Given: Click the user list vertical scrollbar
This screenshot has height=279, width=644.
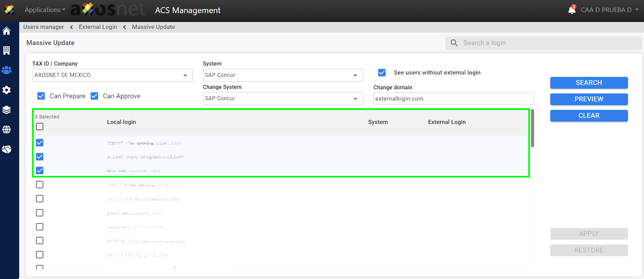Looking at the screenshot, I should point(532,128).
